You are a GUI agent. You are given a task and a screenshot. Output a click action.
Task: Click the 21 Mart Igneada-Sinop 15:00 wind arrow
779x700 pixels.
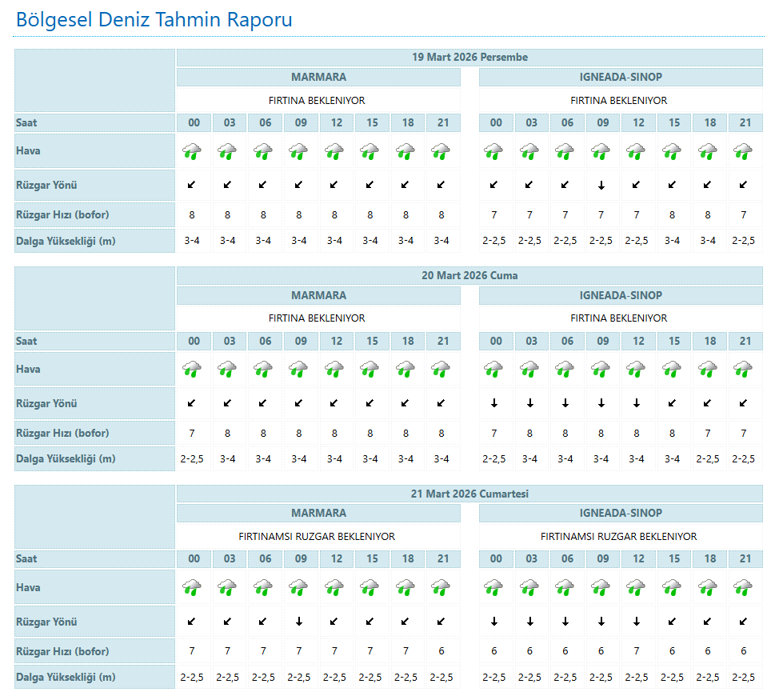click(672, 621)
